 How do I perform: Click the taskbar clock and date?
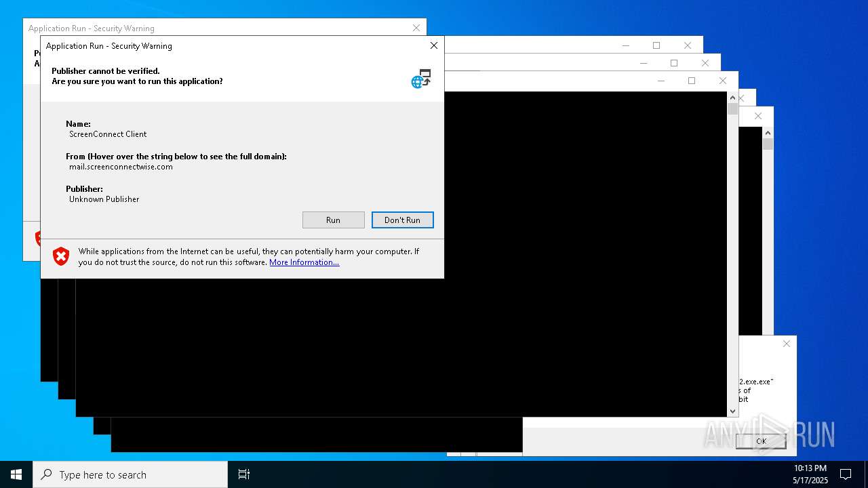click(x=810, y=474)
